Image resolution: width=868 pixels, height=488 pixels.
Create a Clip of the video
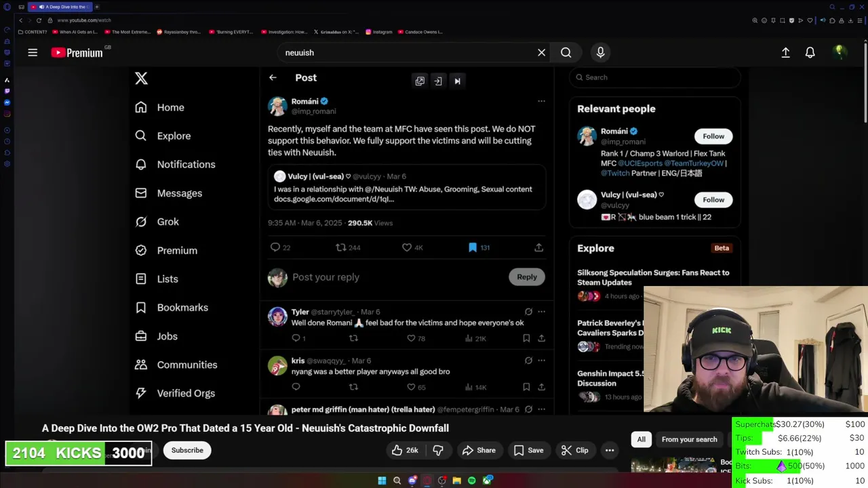pos(574,450)
